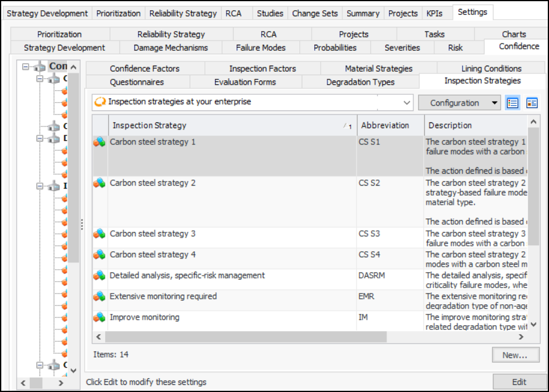Open the Severities settings tab
Image resolution: width=549 pixels, height=392 pixels.
click(x=402, y=48)
